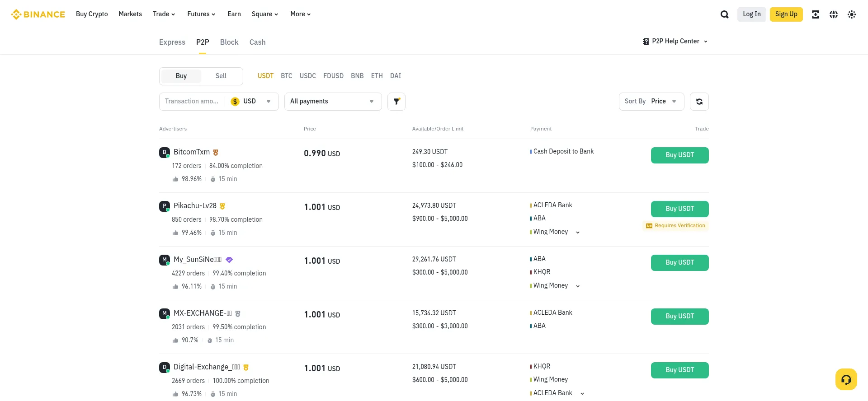Click MX-EXCHANGE's avatar icon
The image size is (868, 401).
coord(165,314)
